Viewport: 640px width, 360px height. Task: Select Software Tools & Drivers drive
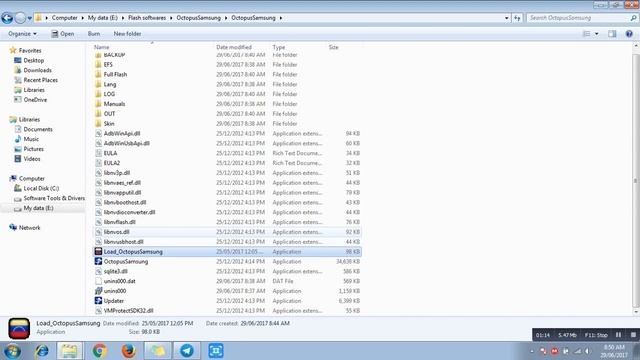pyautogui.click(x=54, y=198)
